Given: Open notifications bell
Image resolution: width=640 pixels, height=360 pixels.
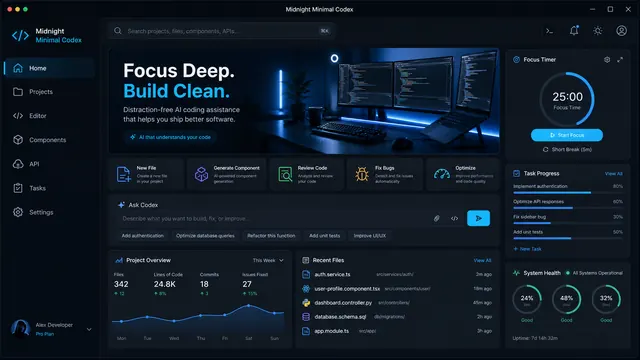Looking at the screenshot, I should 574,31.
